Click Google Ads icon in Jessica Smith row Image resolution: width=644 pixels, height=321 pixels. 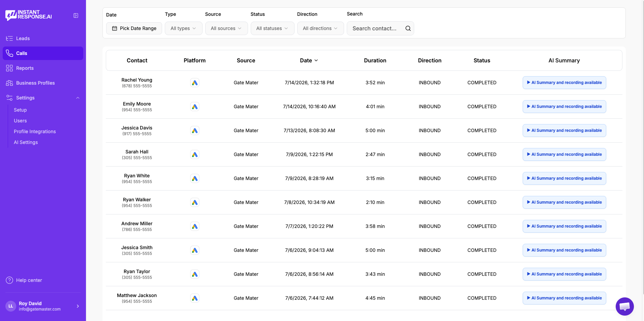195,250
